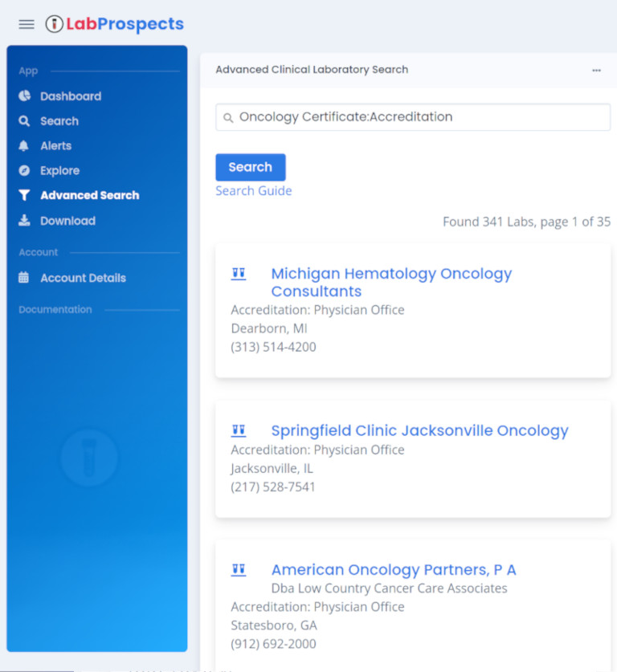The height and width of the screenshot is (672, 617).
Task: Click the Statesboro, GA location text
Action: click(x=274, y=625)
